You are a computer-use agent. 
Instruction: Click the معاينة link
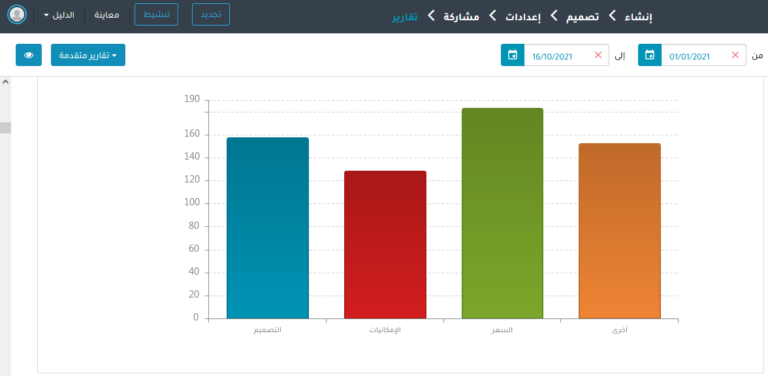[107, 15]
